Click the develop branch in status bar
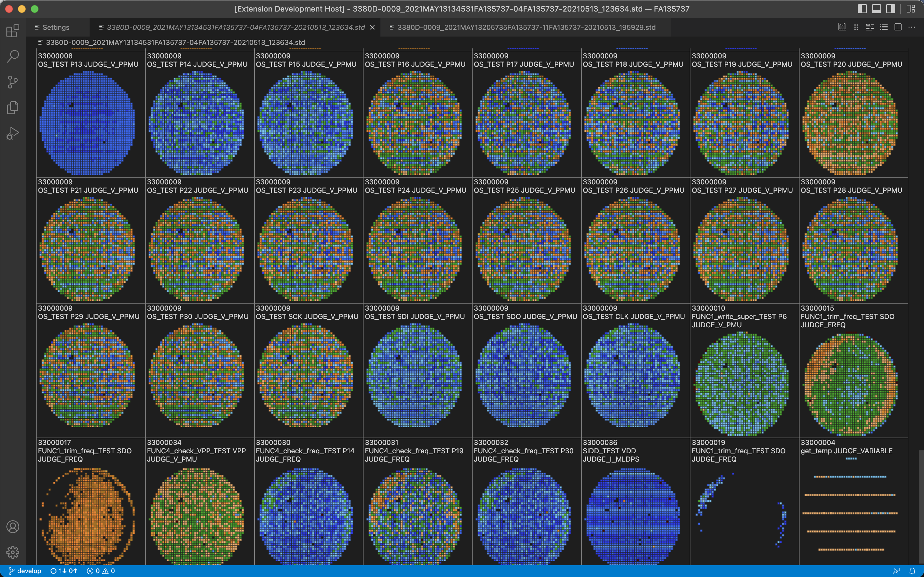This screenshot has height=577, width=924. [x=25, y=571]
